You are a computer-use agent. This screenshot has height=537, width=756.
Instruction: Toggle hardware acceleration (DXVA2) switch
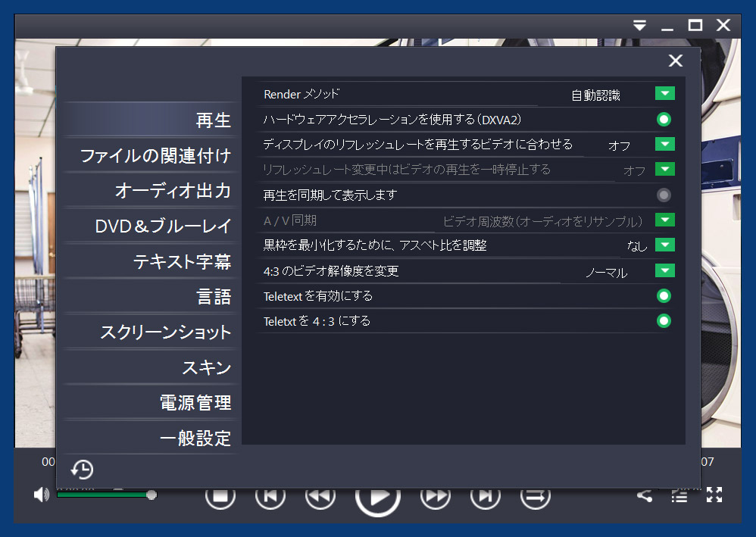click(x=664, y=119)
